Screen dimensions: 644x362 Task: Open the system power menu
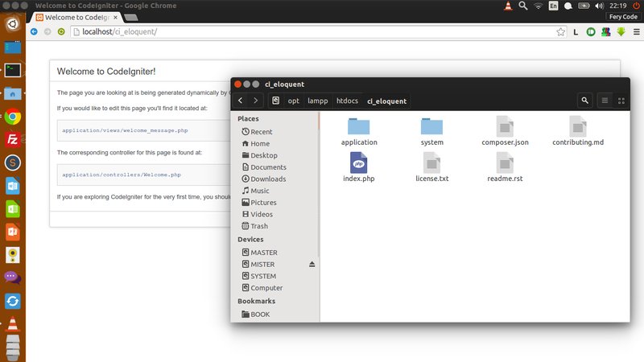pyautogui.click(x=634, y=6)
